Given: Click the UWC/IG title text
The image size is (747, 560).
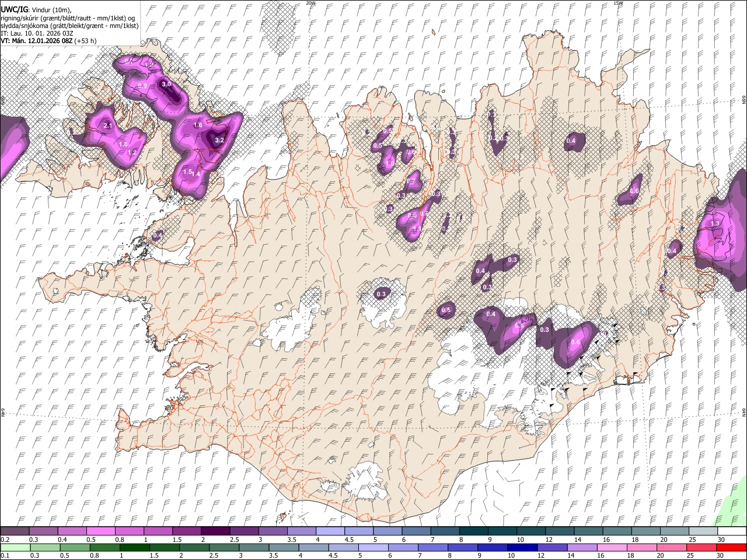Looking at the screenshot, I should [15, 9].
